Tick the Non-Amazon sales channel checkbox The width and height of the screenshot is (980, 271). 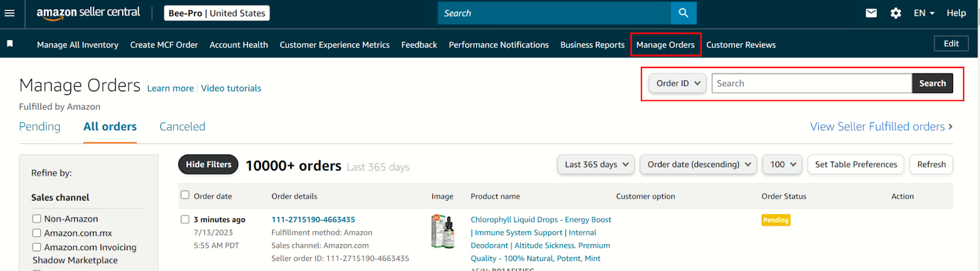click(37, 218)
